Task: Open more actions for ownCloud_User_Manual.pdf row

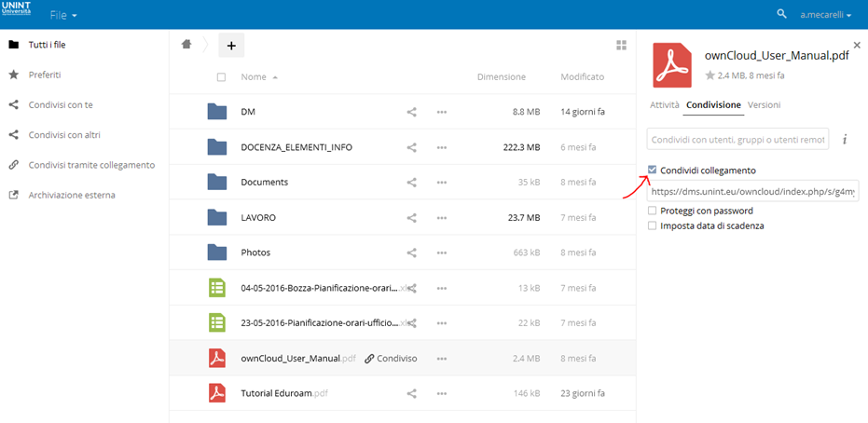Action: [x=441, y=359]
